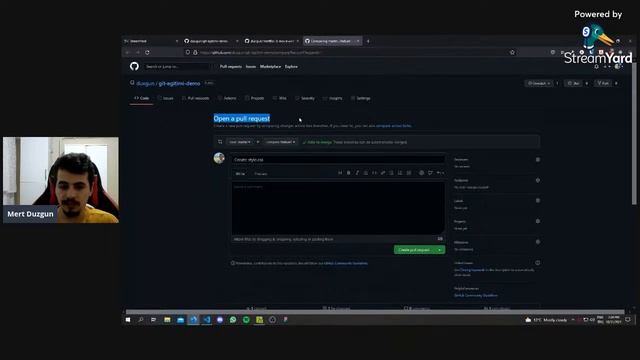Open a new browser tab with plus
This screenshot has width=640, height=360.
pyautogui.click(x=368, y=41)
